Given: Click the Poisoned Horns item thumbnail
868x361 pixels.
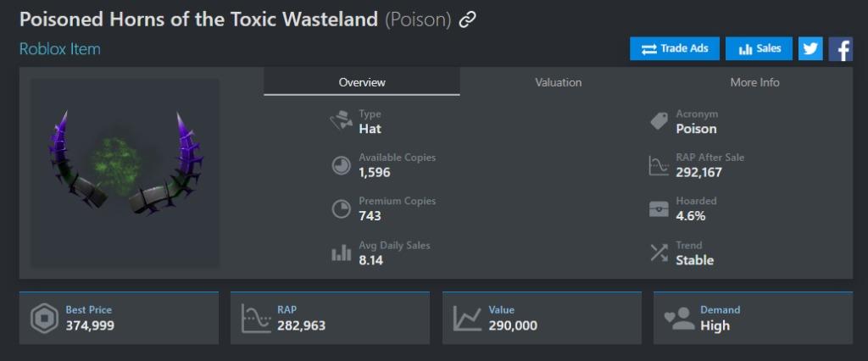Looking at the screenshot, I should point(125,173).
